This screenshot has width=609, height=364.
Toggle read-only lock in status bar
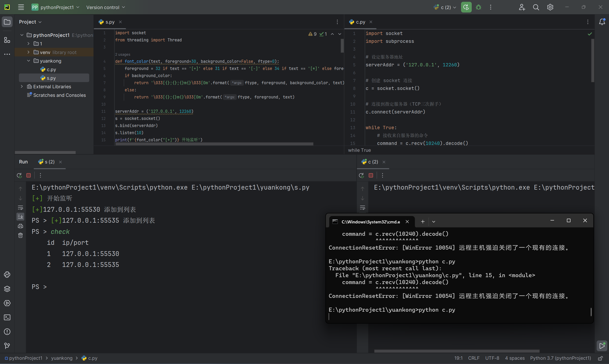[x=600, y=358]
